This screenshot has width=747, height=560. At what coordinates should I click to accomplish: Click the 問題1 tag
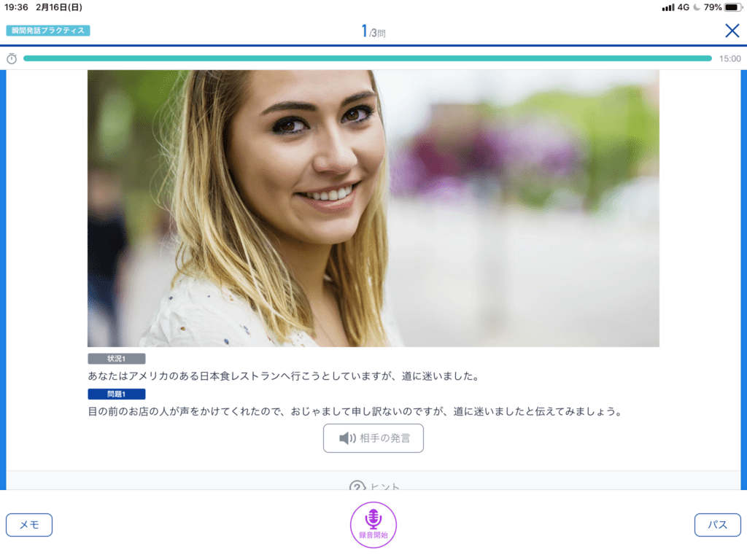(x=116, y=394)
